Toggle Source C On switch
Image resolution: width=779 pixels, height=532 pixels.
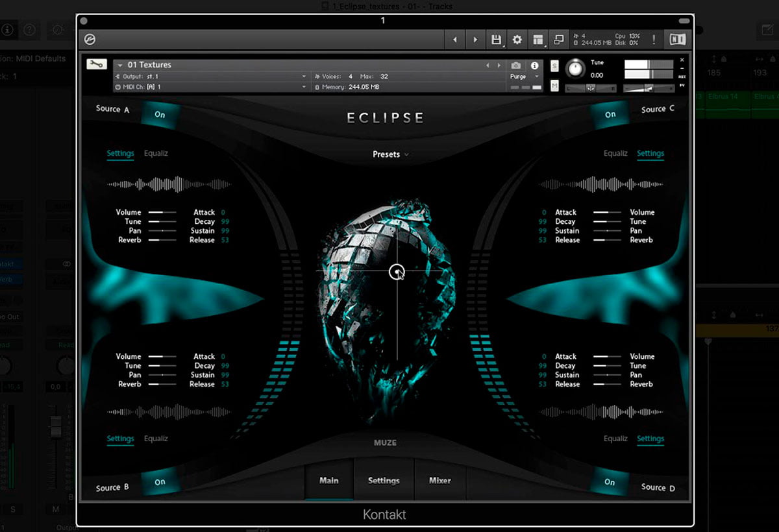[610, 115]
